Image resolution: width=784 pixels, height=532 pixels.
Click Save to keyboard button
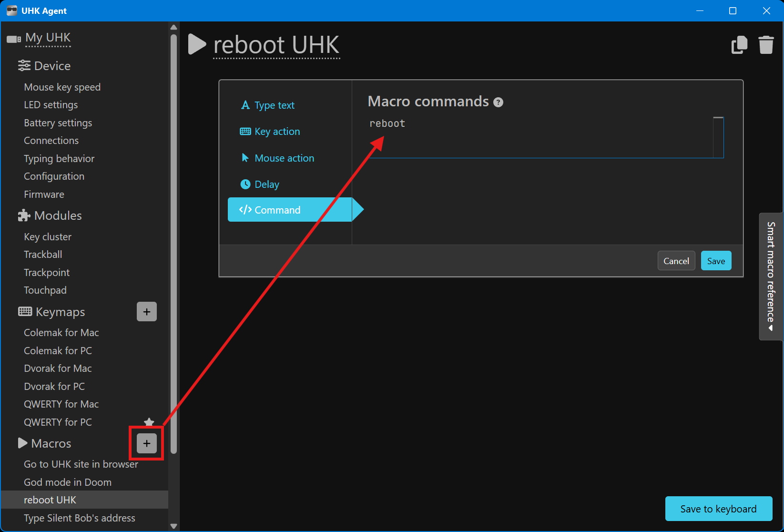pyautogui.click(x=718, y=509)
